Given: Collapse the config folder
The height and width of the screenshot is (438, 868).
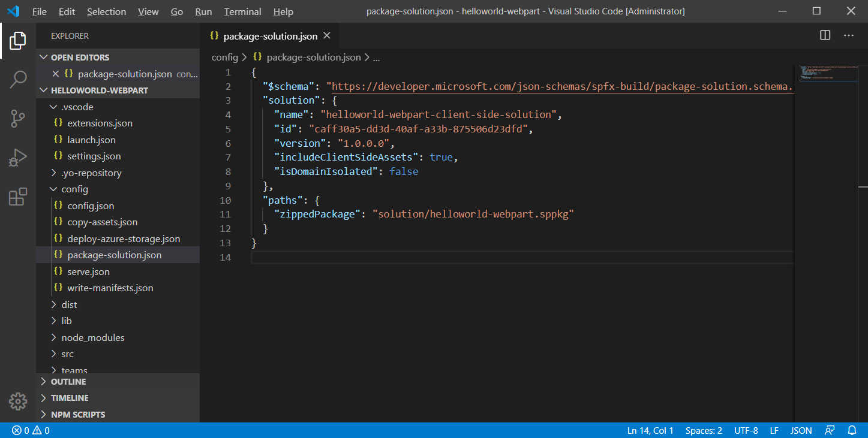Looking at the screenshot, I should pyautogui.click(x=74, y=189).
